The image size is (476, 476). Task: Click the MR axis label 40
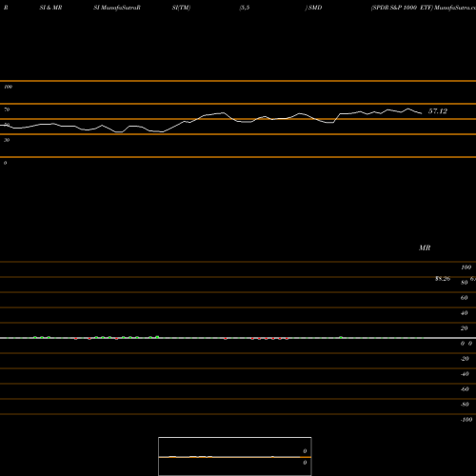(464, 313)
